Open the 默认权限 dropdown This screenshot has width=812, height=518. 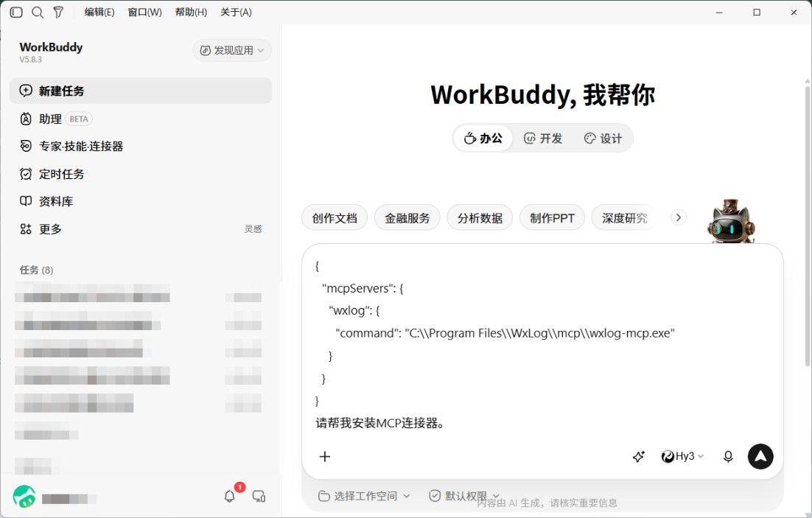click(464, 496)
